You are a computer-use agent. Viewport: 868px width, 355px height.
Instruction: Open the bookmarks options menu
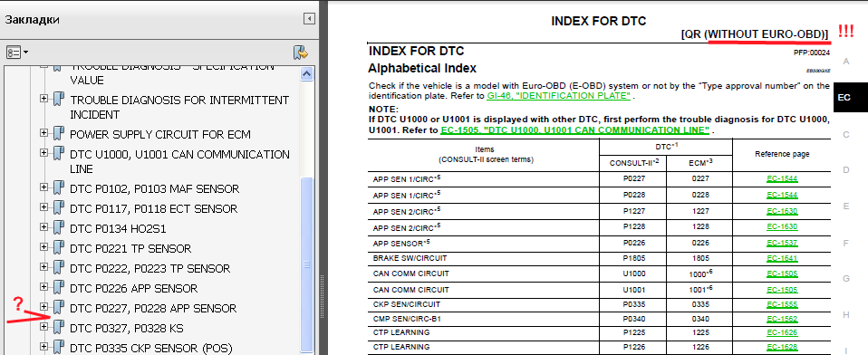(x=17, y=53)
